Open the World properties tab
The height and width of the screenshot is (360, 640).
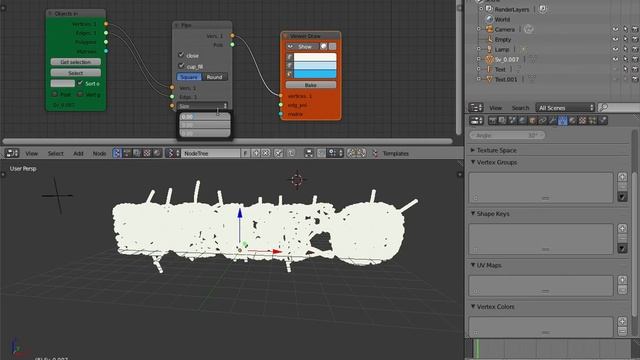coord(522,120)
